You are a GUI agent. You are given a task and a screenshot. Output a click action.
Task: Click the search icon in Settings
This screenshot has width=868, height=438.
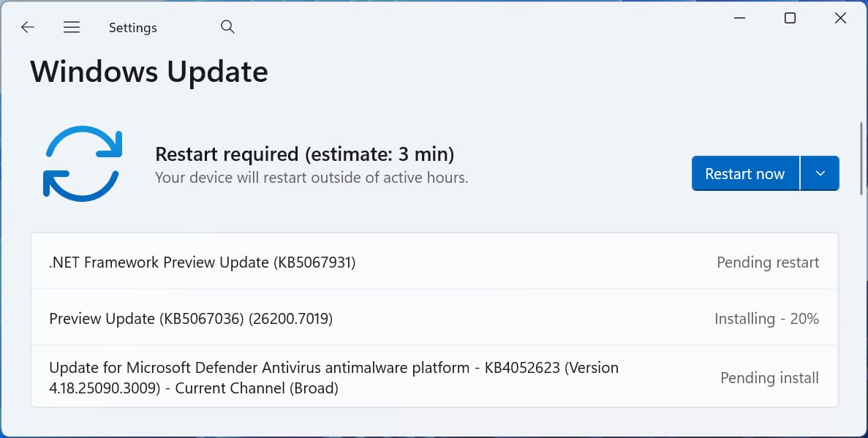(227, 26)
